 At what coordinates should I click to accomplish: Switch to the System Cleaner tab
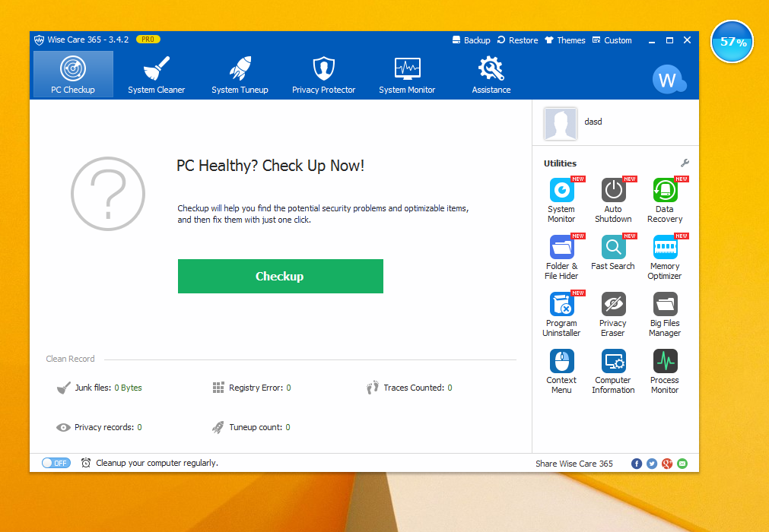pos(157,74)
